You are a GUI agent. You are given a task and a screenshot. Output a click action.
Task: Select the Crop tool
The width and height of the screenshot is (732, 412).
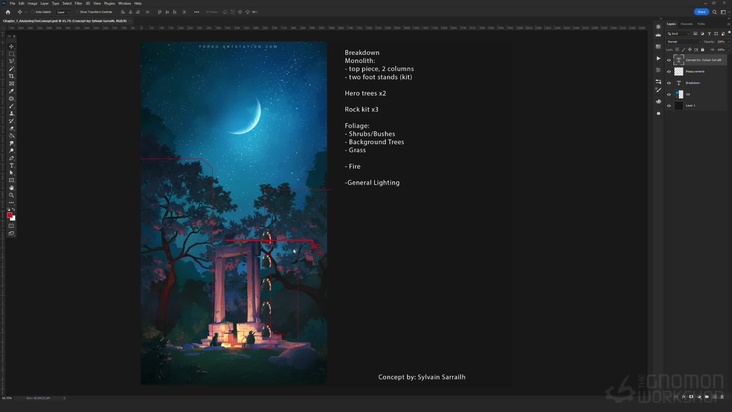pos(12,76)
